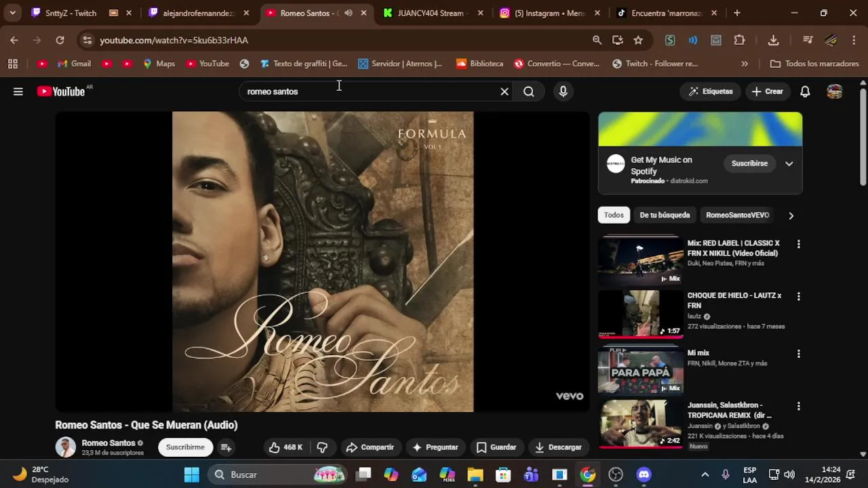Click the YouTube logo to go home
The width and height of the screenshot is (868, 488).
(x=61, y=91)
